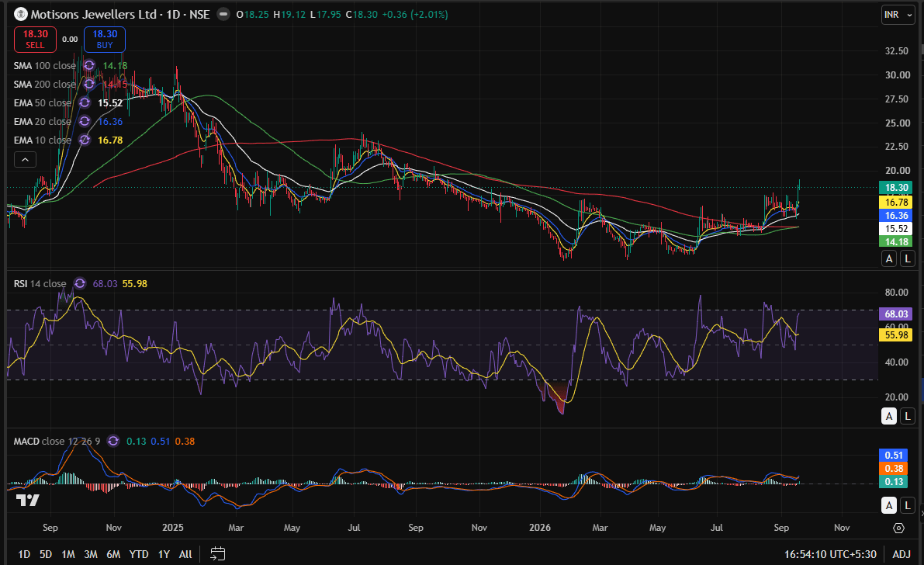Viewport: 924px width, 565px height.
Task: Toggle log scale L on RSI pane
Action: 908,416
